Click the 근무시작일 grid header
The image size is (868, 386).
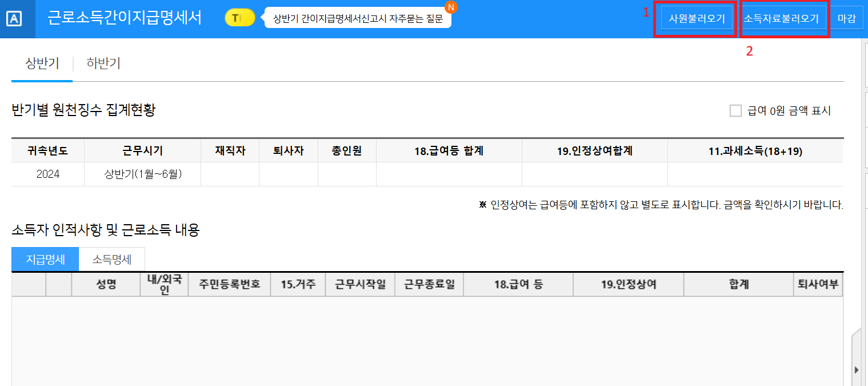361,284
